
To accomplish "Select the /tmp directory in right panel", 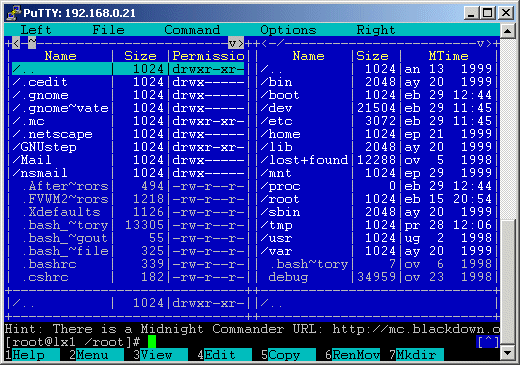I will click(x=376, y=225).
